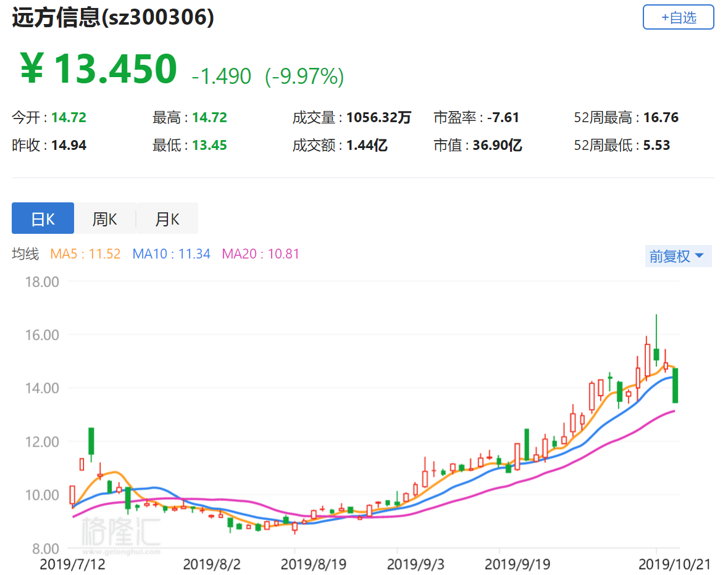Click the 均线 label

click(25, 254)
